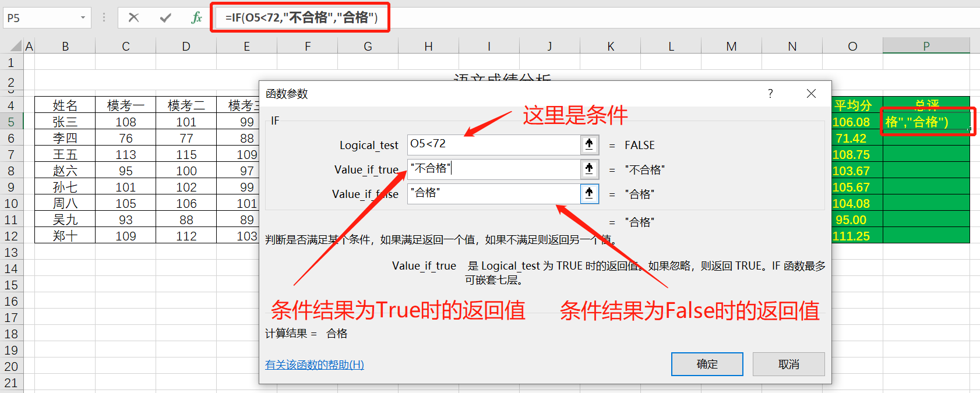Select column F header

(x=308, y=46)
